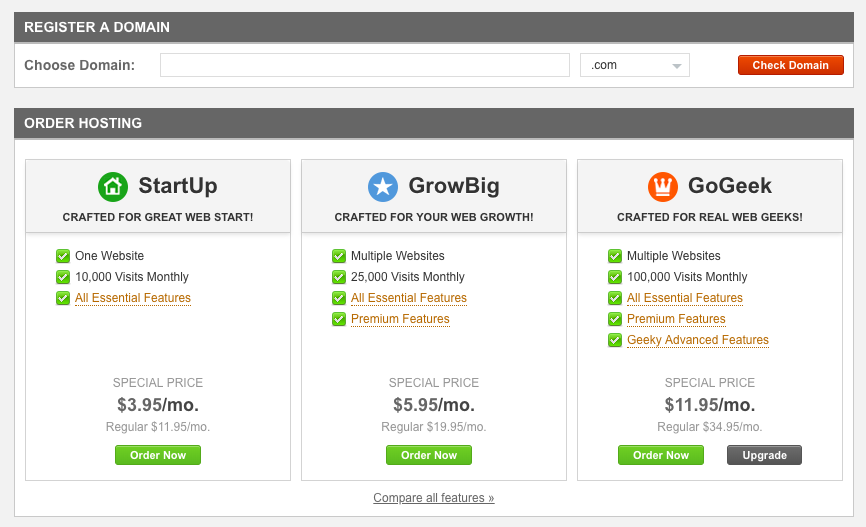Click GrowBig Premium Features checkmark icon
The height and width of the screenshot is (527, 866).
[x=339, y=319]
